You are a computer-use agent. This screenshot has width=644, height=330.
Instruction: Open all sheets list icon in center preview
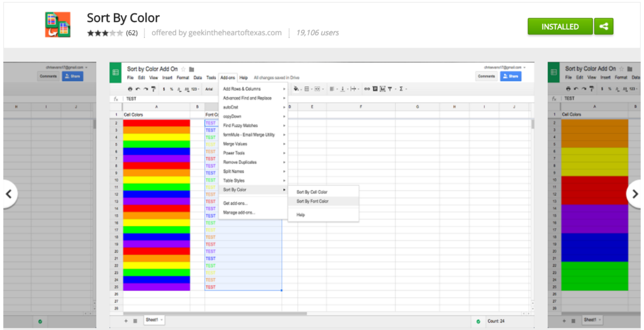pyautogui.click(x=135, y=321)
